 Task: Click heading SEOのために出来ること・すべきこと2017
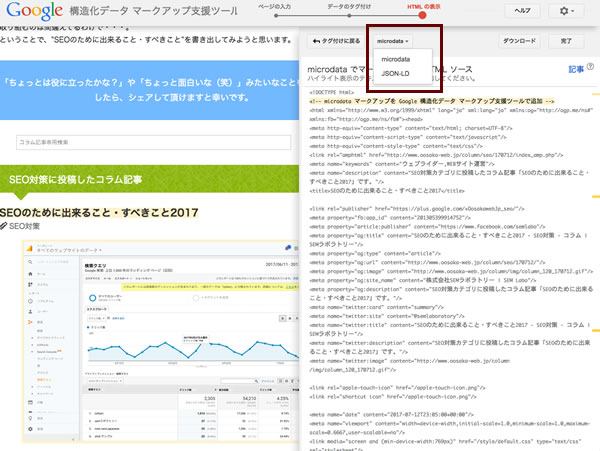99,212
